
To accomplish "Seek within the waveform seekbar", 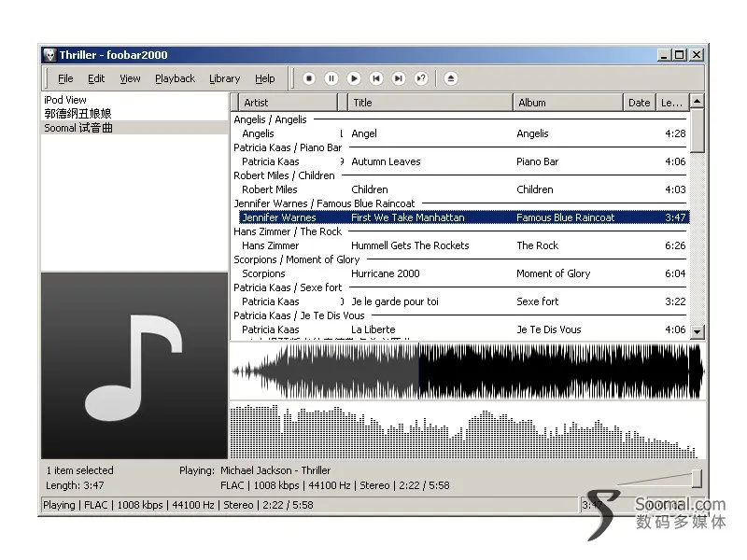I will click(x=467, y=371).
